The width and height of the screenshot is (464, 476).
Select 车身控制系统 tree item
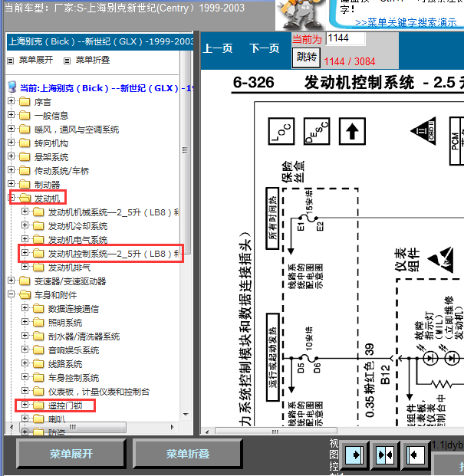[x=74, y=378]
